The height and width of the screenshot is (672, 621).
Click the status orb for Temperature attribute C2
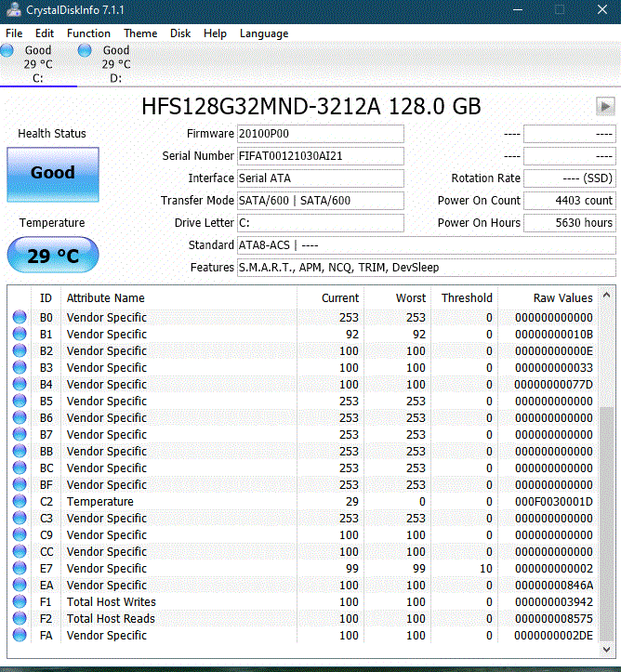[20, 502]
